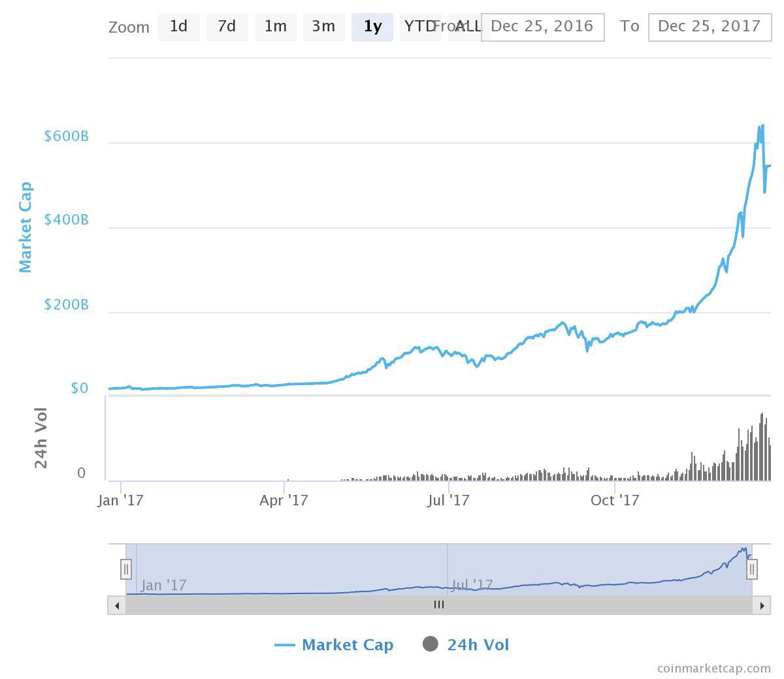The image size is (784, 679).
Task: Grab the left navigator range handle
Action: 126,569
